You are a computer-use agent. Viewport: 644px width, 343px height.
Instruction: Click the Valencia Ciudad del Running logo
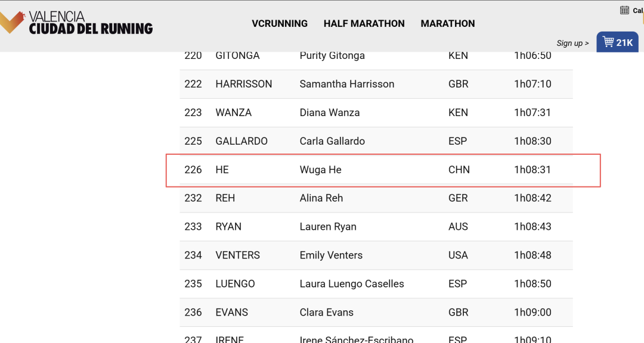[76, 23]
